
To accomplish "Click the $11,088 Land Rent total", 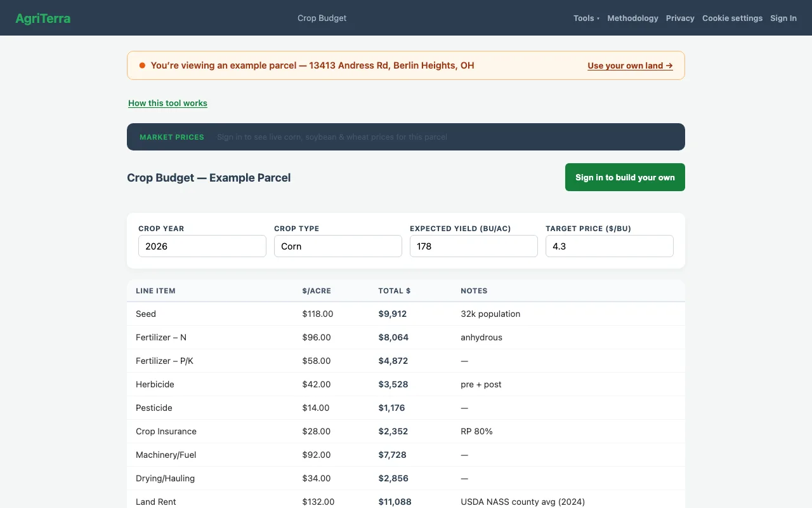I will point(395,502).
